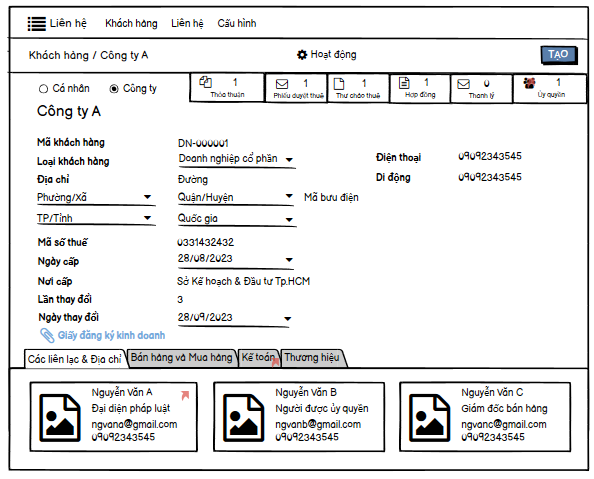Click the Ủy quyền label
Image resolution: width=594 pixels, height=479 pixels.
(x=551, y=94)
